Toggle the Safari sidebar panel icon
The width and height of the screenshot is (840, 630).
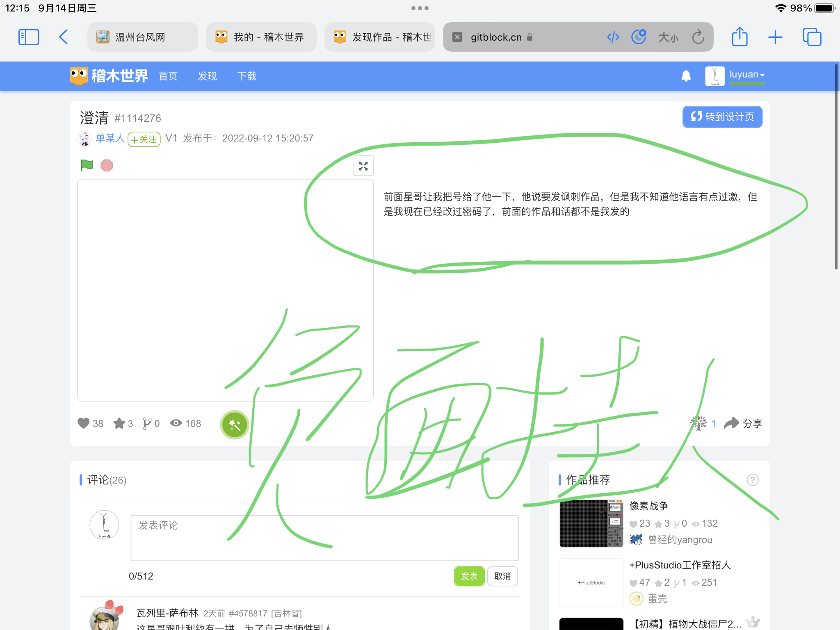[29, 37]
